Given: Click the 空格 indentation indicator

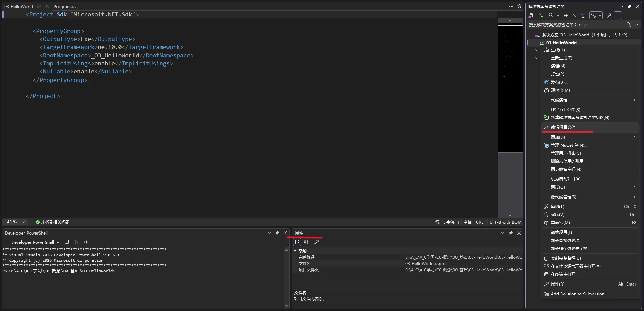Looking at the screenshot, I should [467, 222].
